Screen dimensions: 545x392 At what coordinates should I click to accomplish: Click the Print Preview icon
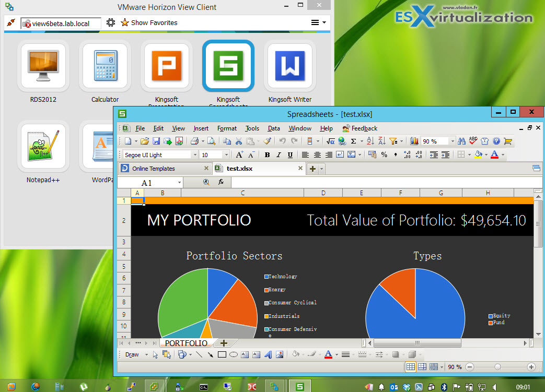211,141
